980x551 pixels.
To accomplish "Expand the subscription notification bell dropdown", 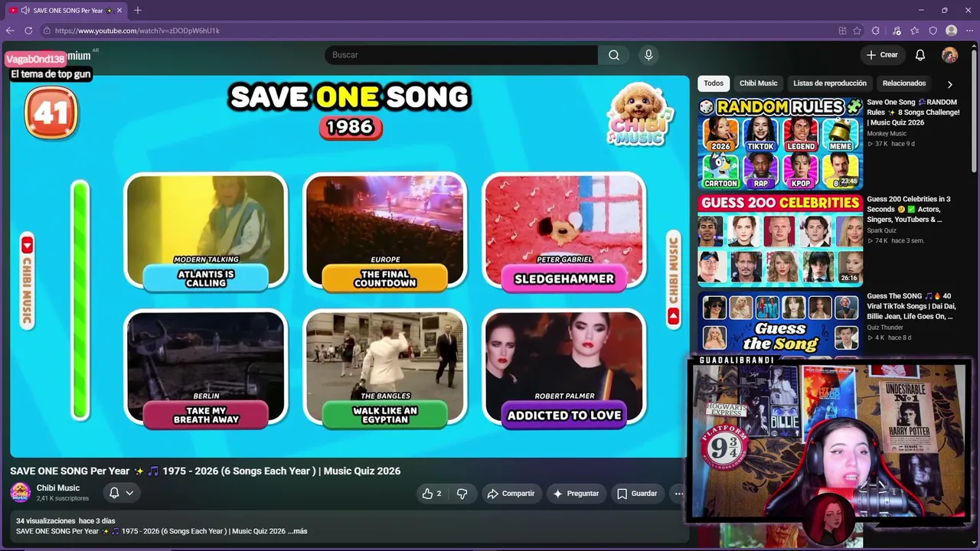I will tap(121, 493).
